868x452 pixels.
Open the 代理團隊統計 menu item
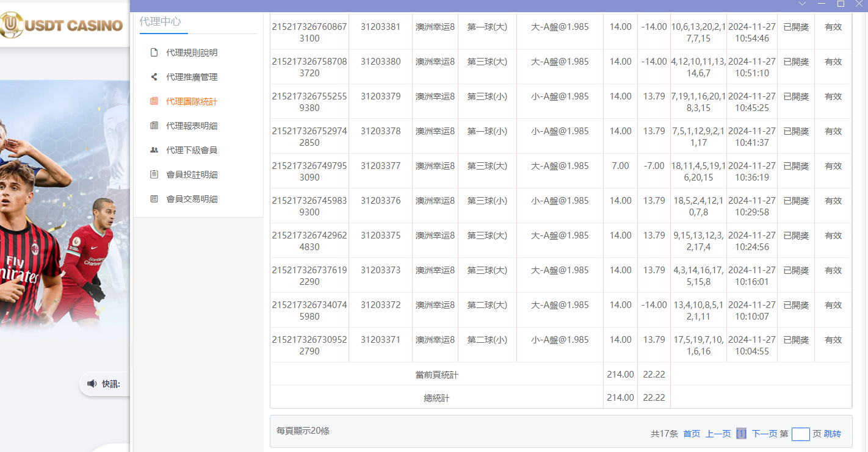(x=192, y=102)
